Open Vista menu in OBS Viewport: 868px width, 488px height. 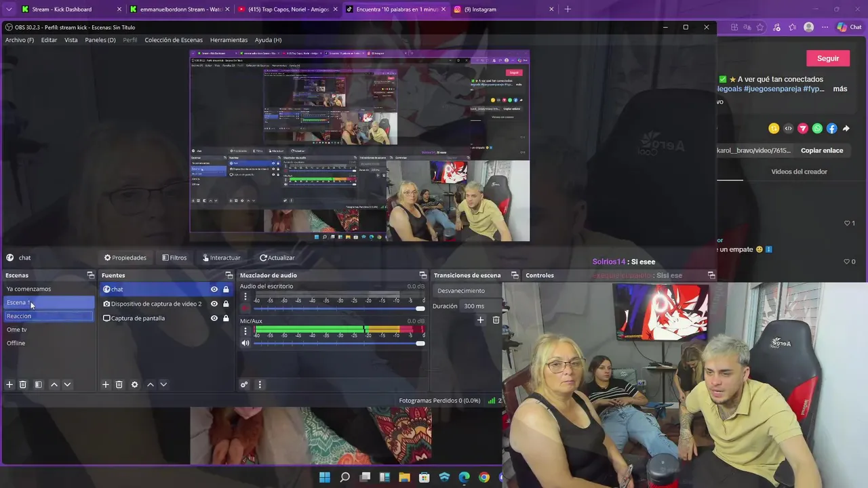pos(71,40)
